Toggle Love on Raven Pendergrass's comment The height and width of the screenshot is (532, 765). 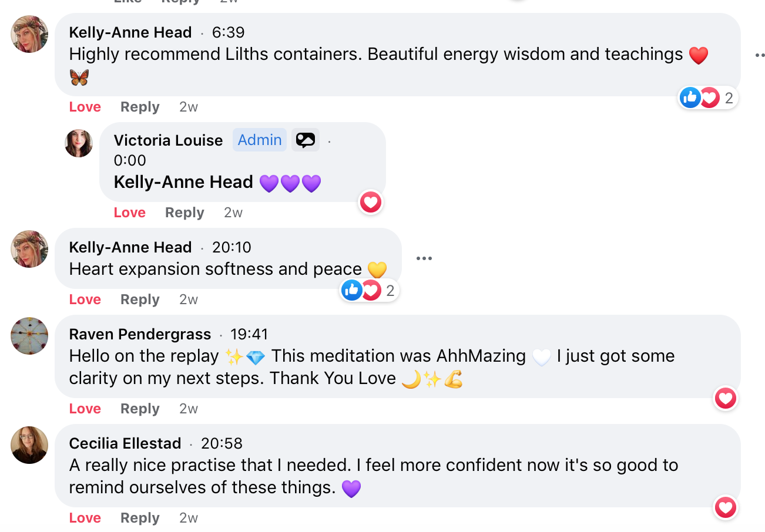pyautogui.click(x=85, y=409)
